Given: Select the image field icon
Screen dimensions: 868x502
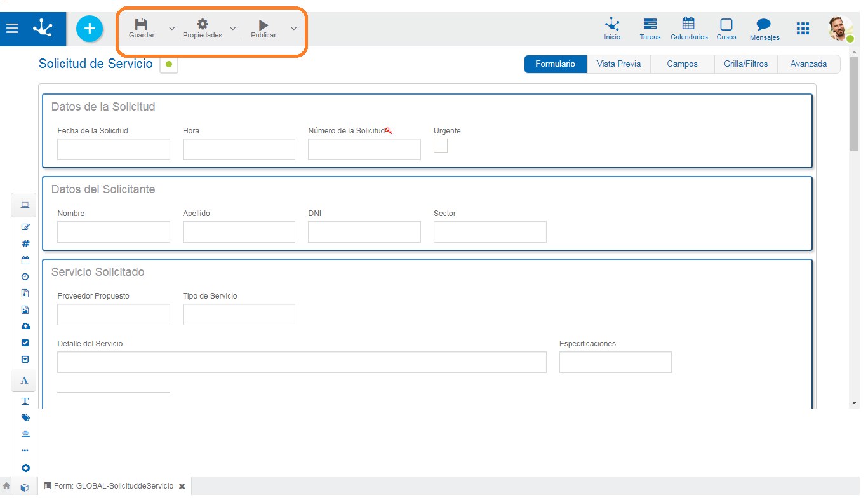Looking at the screenshot, I should [x=25, y=309].
